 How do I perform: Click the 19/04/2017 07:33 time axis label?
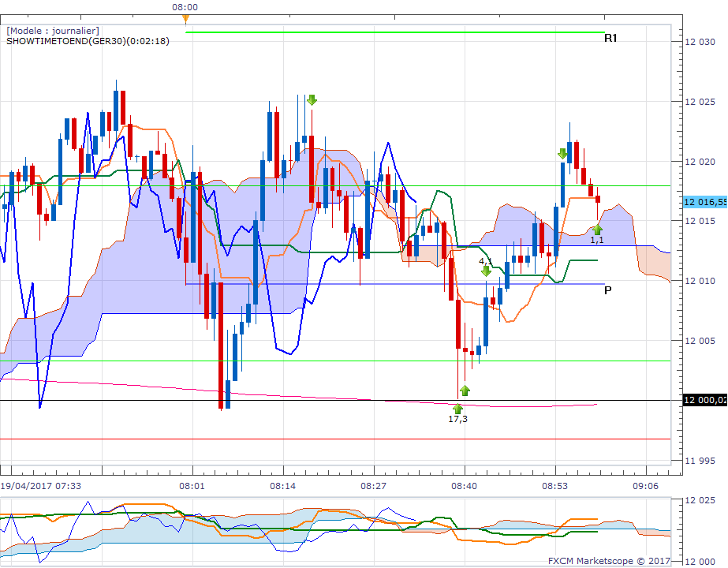[x=41, y=486]
